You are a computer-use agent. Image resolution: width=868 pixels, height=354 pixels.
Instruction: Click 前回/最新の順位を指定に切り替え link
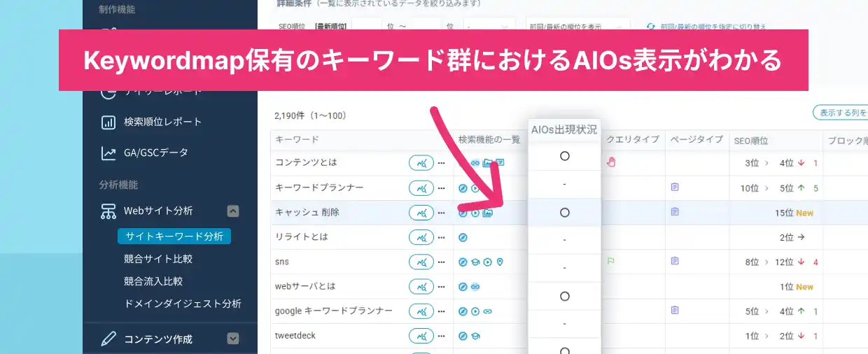pyautogui.click(x=707, y=27)
